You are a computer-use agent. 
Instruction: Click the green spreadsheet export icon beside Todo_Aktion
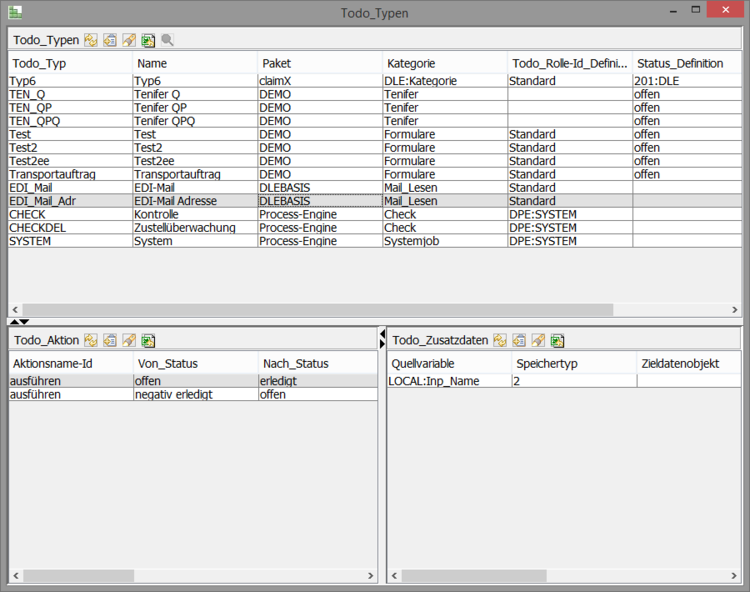pos(148,340)
